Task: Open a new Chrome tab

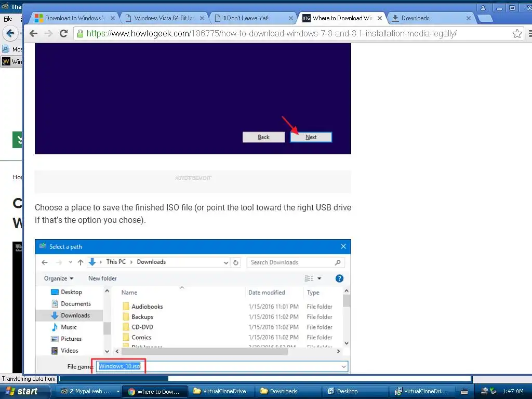Action: [485, 18]
